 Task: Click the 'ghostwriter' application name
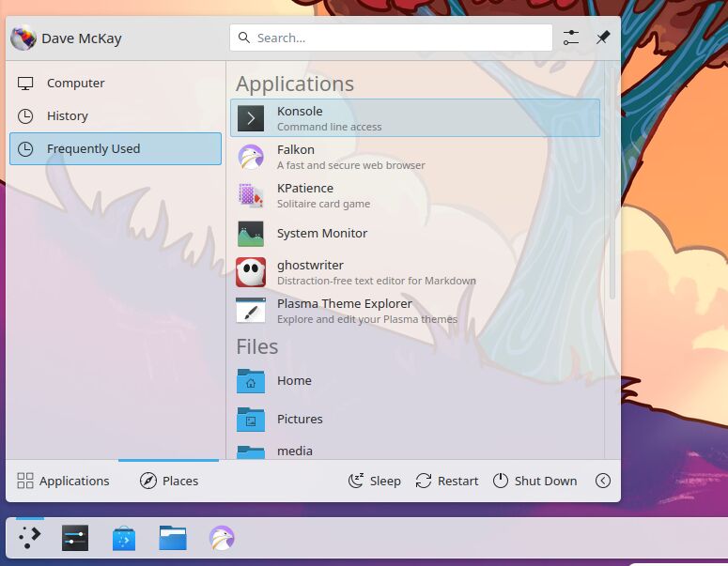(310, 266)
